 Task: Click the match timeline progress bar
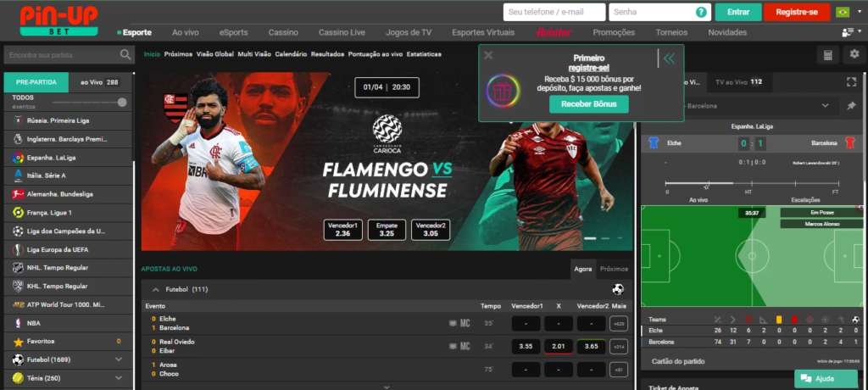point(751,183)
